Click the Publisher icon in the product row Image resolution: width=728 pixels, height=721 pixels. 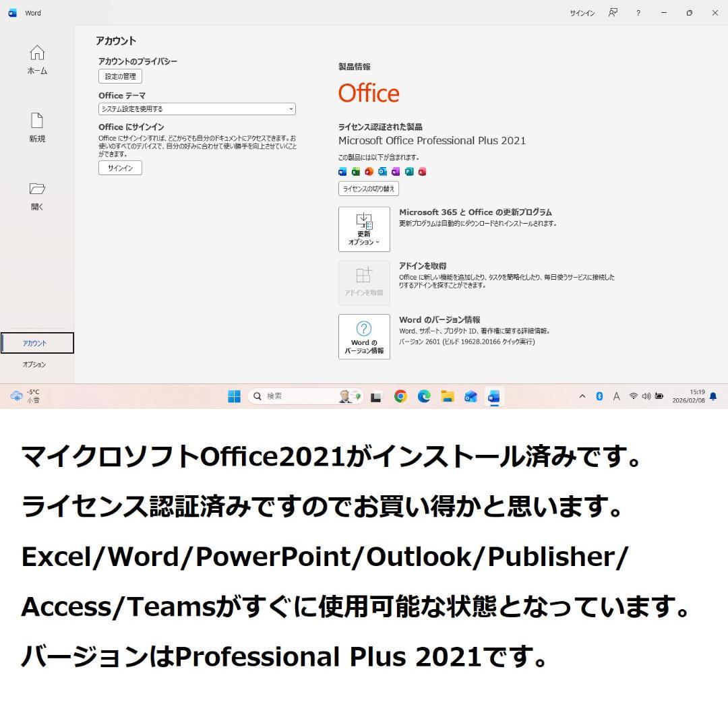coord(409,171)
